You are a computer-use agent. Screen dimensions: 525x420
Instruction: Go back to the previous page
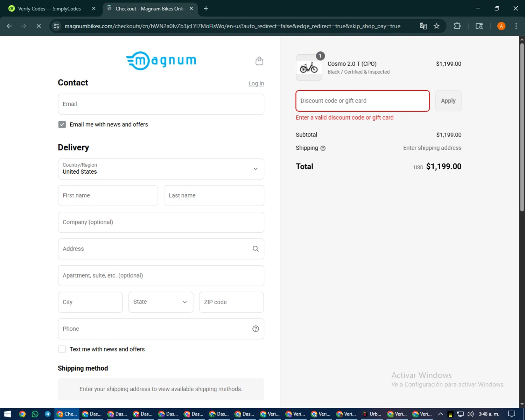point(9,26)
